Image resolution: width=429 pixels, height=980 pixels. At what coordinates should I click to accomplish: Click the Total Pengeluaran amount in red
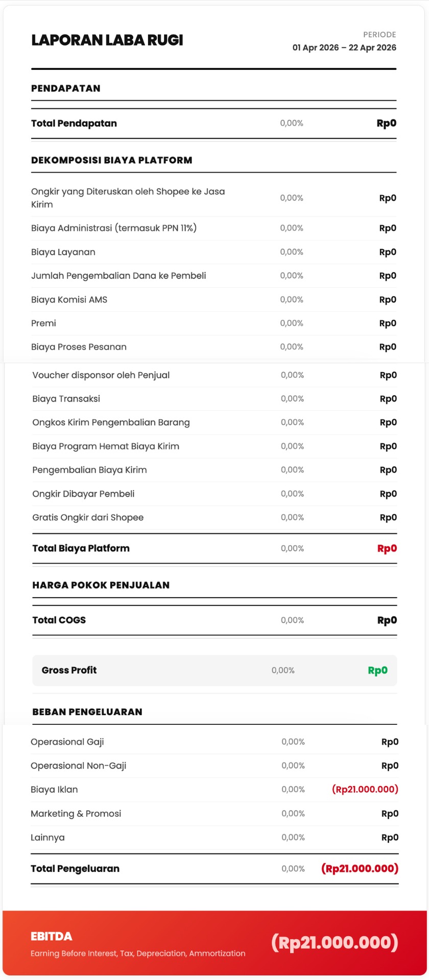pyautogui.click(x=360, y=869)
